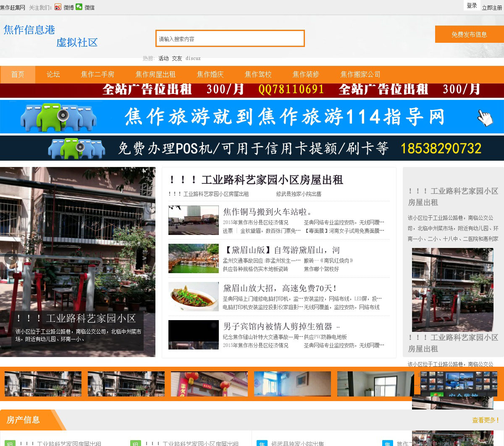The height and width of the screenshot is (446, 504).
Task: Open the Weibo icon link
Action: click(58, 7)
